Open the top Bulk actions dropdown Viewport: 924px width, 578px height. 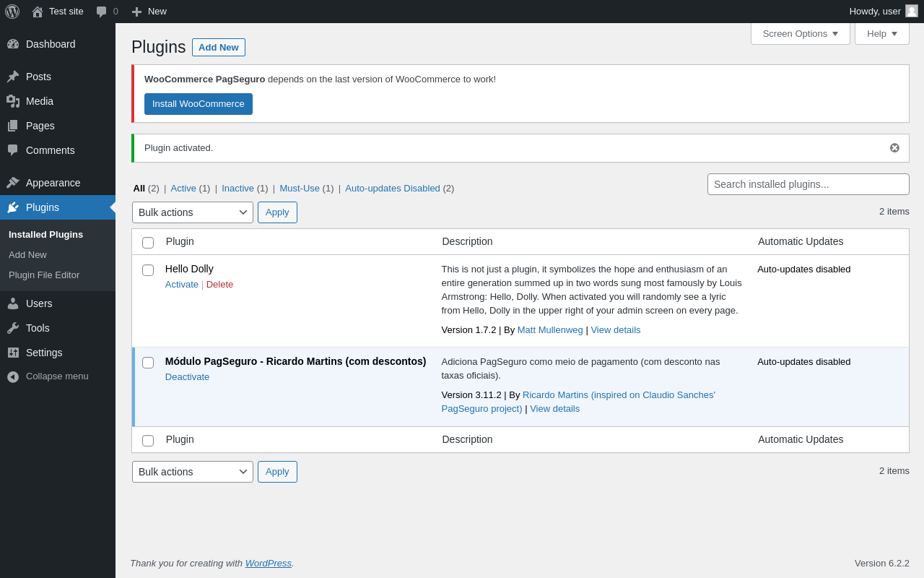click(193, 212)
